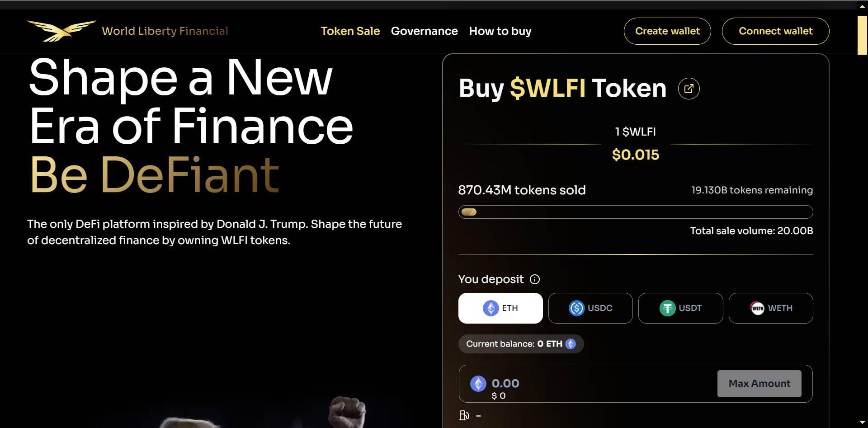Select USDT for depositing
Image resolution: width=868 pixels, height=428 pixels.
[x=680, y=308]
